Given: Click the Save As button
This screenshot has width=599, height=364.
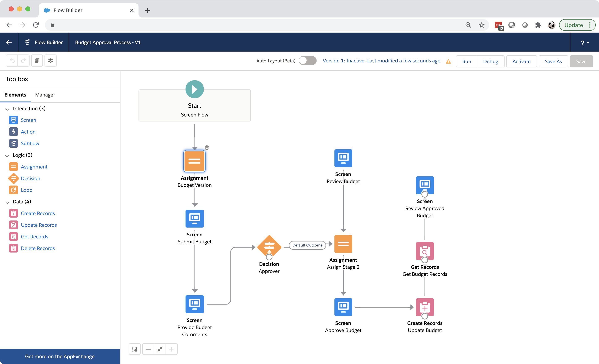Looking at the screenshot, I should coord(553,61).
